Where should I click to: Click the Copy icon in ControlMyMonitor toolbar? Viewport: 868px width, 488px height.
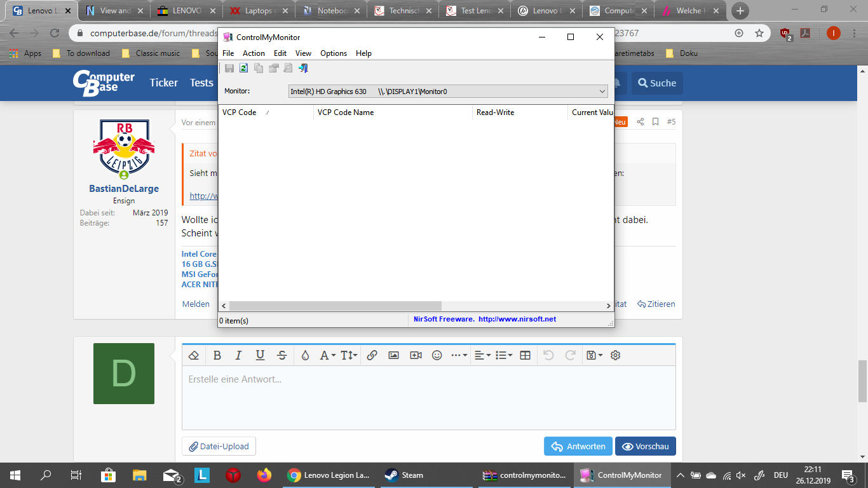coord(259,68)
